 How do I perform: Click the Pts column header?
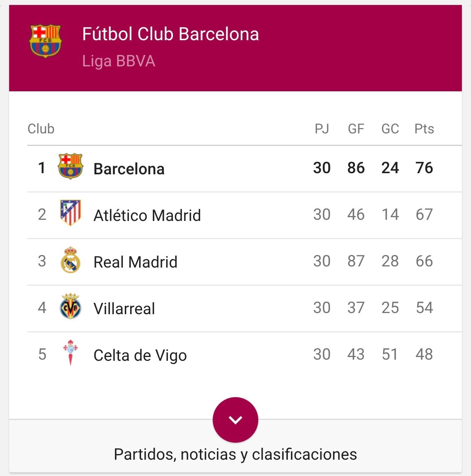click(x=424, y=129)
